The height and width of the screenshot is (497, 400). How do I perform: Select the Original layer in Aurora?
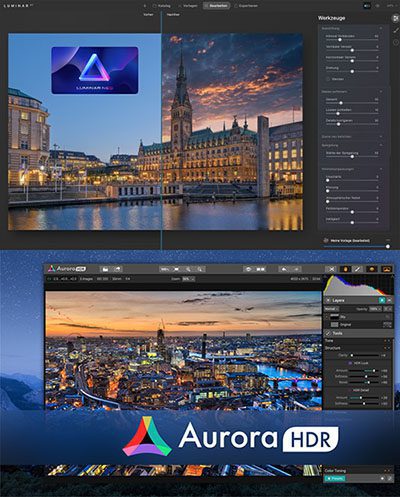(358, 324)
